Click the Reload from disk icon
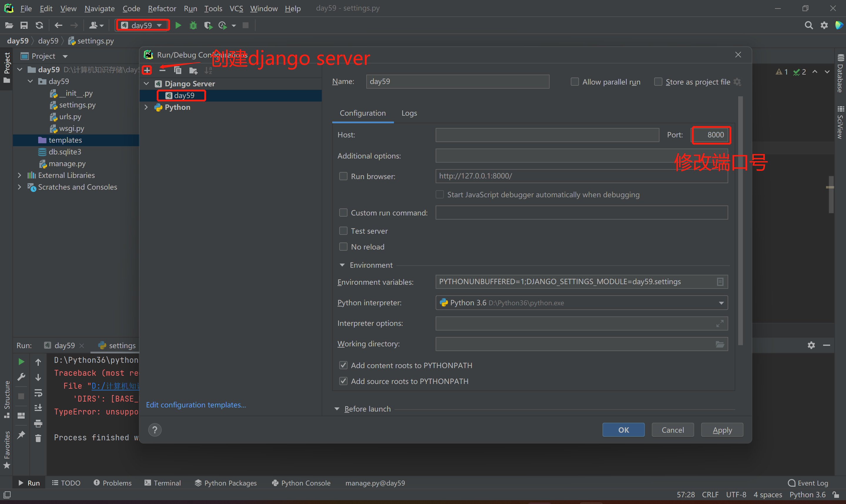This screenshot has height=504, width=846. click(39, 26)
